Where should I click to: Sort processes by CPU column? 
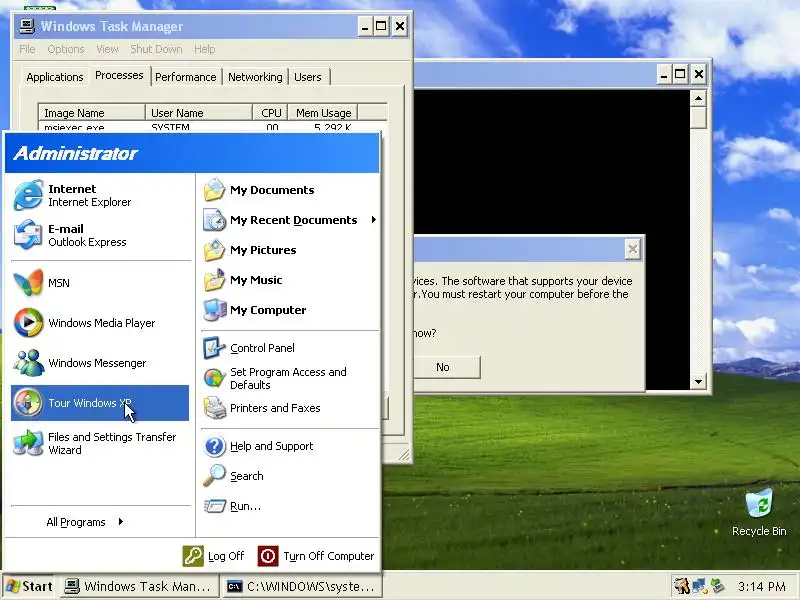(x=270, y=113)
